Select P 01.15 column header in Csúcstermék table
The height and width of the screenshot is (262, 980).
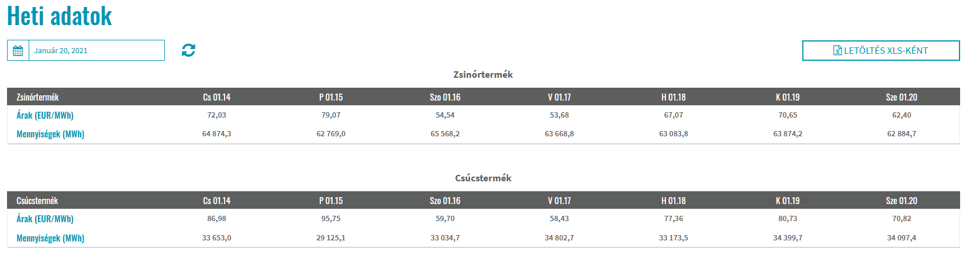(331, 201)
